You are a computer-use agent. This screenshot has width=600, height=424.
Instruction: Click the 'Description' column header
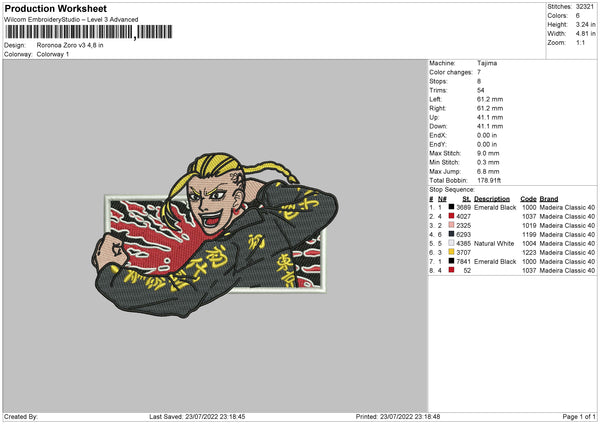(x=492, y=199)
